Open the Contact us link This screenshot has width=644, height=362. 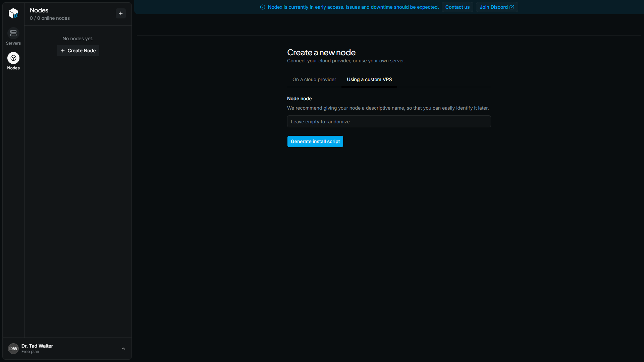(458, 7)
